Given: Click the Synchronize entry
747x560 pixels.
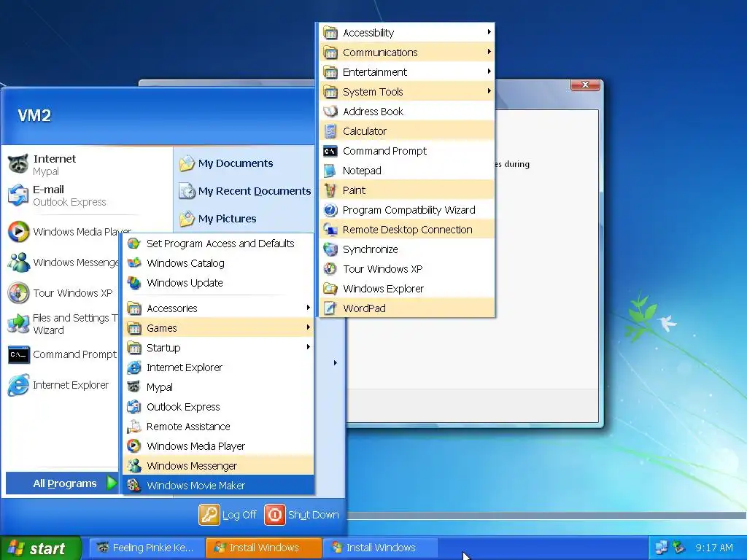Looking at the screenshot, I should pos(407,249).
